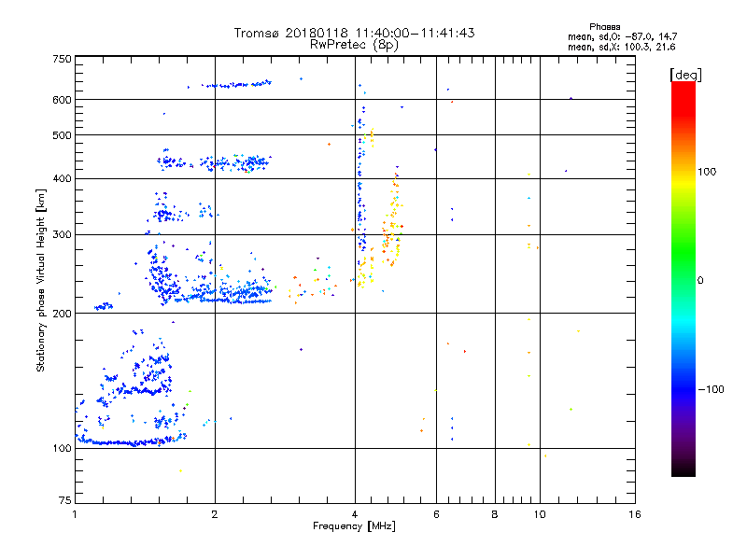This screenshot has height=560, width=747.
Task: Click the colorbar tick label '0'
Action: point(700,281)
